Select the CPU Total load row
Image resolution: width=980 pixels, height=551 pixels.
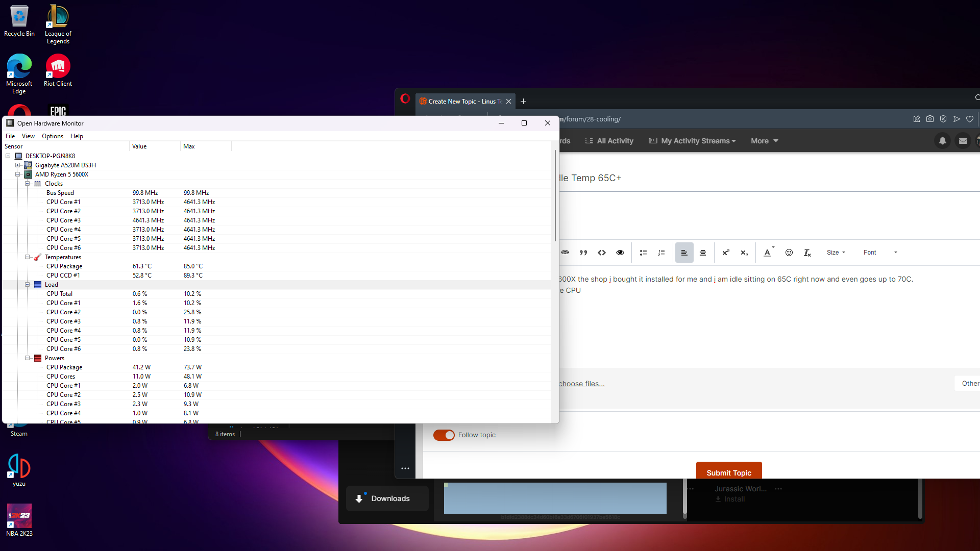point(276,294)
